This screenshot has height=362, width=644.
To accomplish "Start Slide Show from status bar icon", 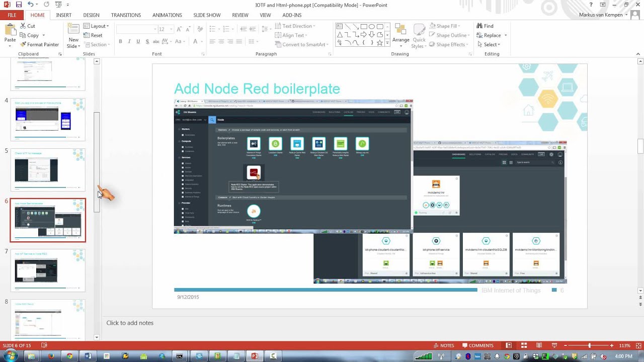I will (x=554, y=345).
